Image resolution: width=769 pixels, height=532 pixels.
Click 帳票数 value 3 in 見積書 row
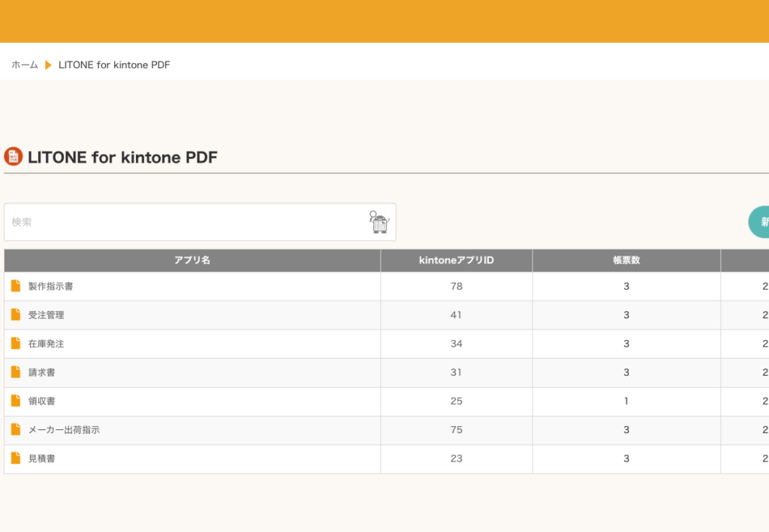(x=626, y=458)
